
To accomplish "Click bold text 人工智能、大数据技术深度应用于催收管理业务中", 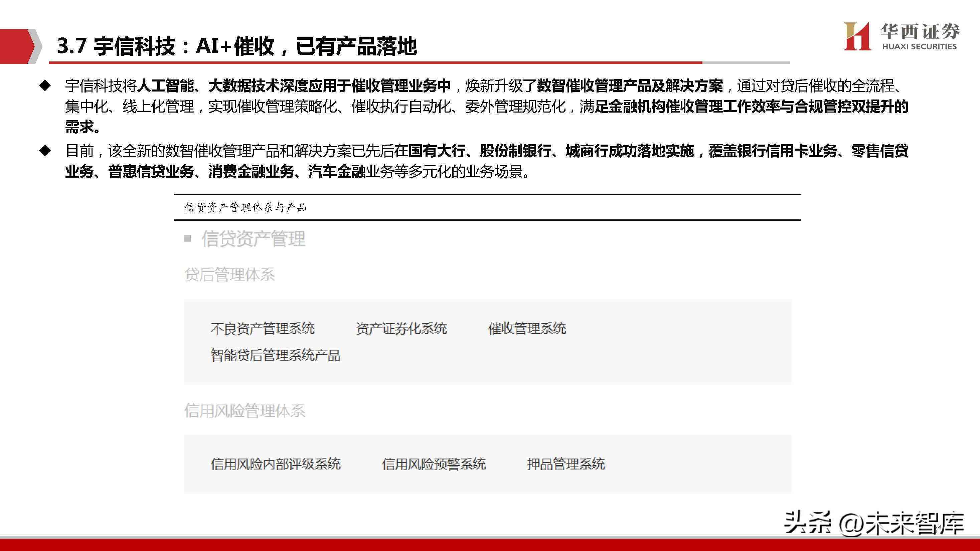I will point(294,86).
